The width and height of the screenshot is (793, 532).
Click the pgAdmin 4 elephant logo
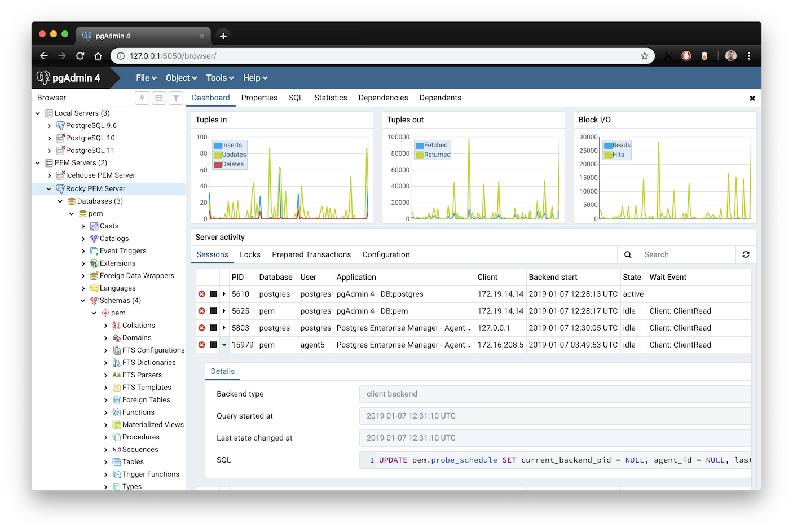(x=43, y=78)
